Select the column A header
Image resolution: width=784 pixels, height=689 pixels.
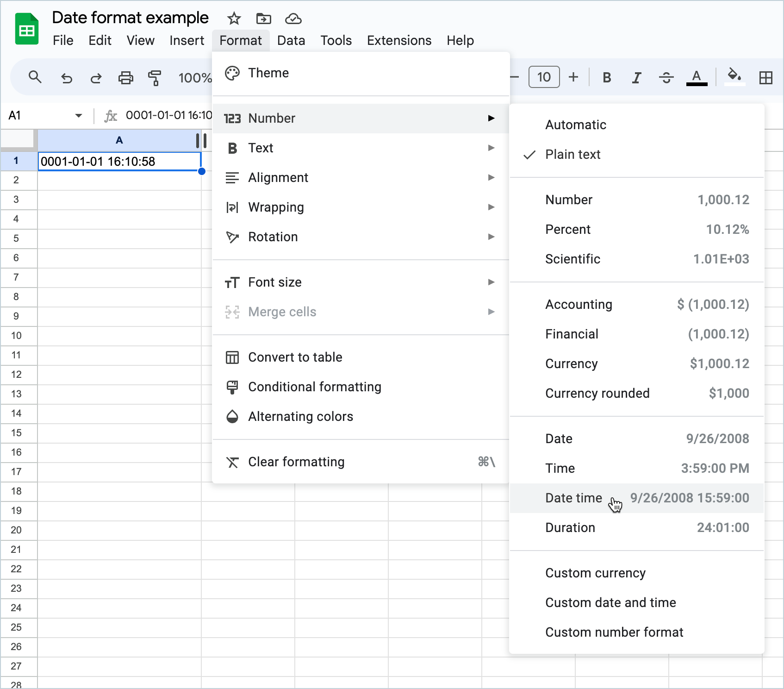(119, 140)
